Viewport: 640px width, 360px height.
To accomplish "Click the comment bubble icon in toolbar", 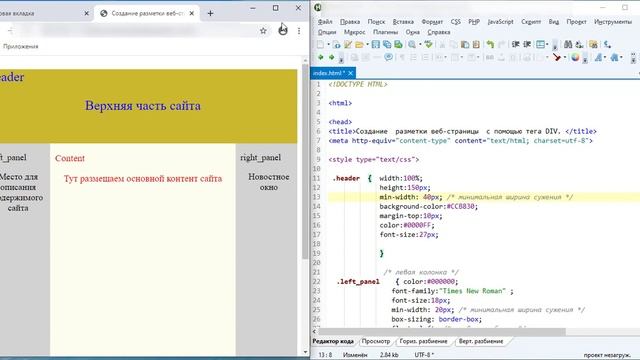I will click(x=389, y=57).
